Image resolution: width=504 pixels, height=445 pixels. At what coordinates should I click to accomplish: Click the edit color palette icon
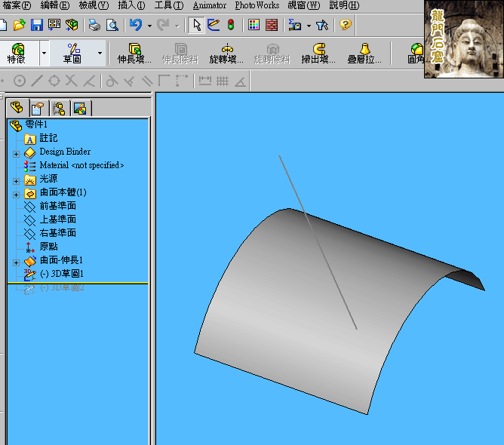[254, 25]
